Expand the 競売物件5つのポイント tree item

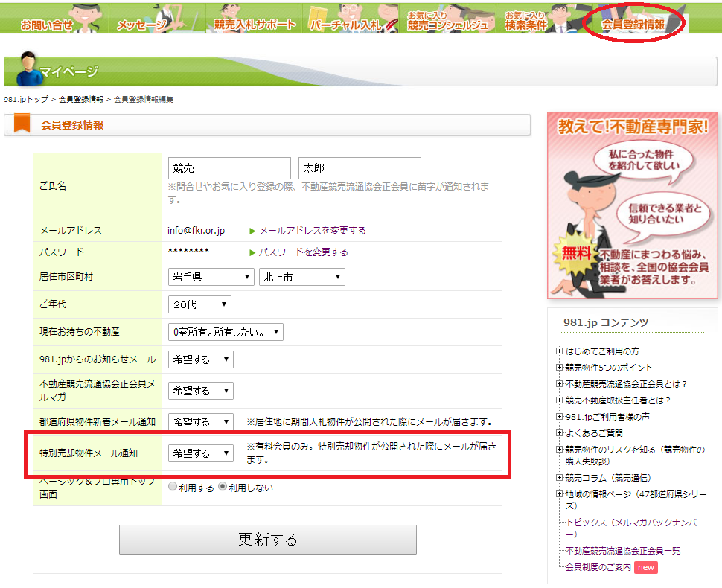(560, 368)
